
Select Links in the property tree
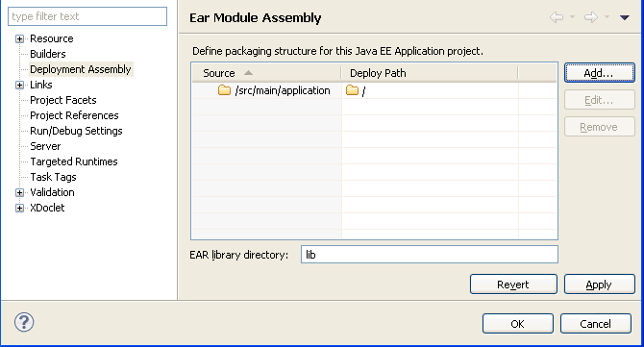(41, 85)
